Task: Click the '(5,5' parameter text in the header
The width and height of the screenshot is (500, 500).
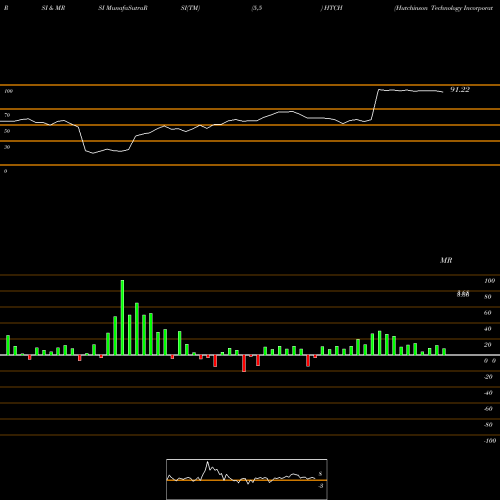Action: [x=257, y=8]
